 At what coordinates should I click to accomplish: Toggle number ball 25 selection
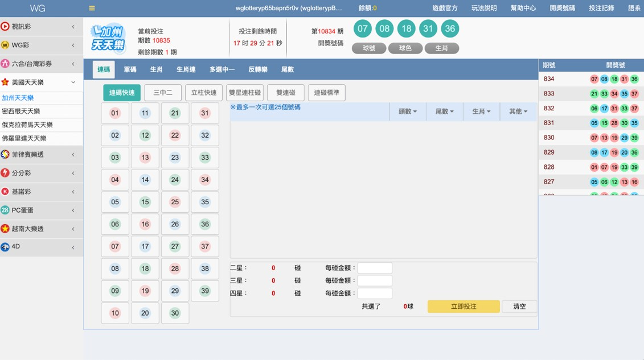[x=175, y=202]
